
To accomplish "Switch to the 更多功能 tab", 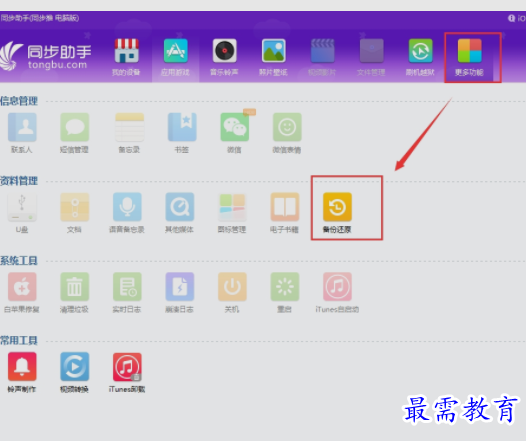I will (x=469, y=56).
